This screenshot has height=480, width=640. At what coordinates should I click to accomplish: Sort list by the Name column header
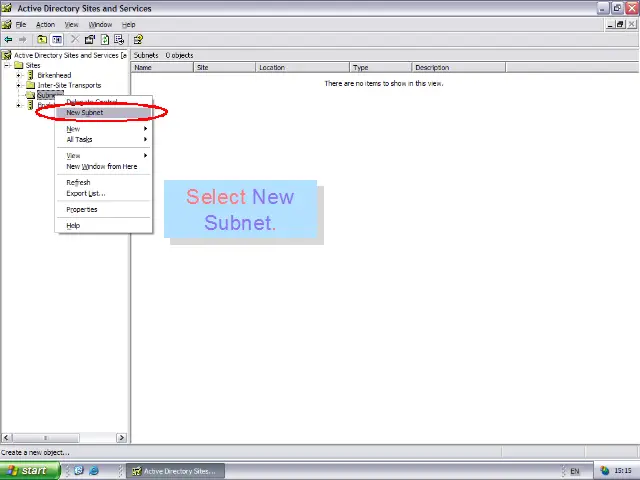pos(160,68)
